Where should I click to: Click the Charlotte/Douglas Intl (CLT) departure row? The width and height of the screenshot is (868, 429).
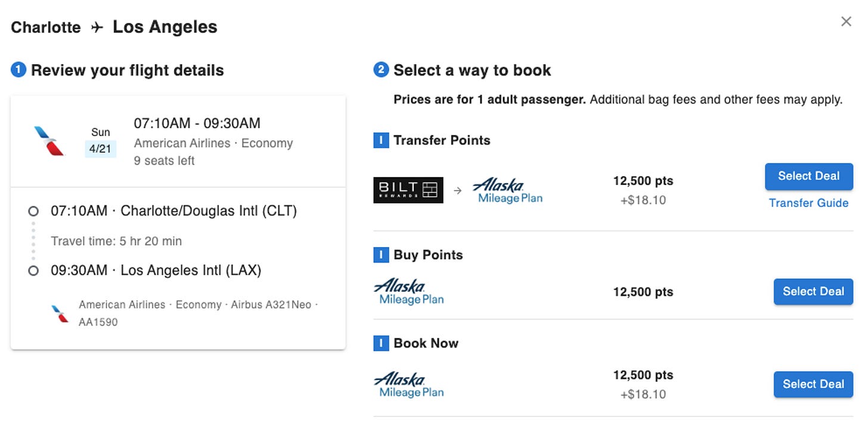163,211
